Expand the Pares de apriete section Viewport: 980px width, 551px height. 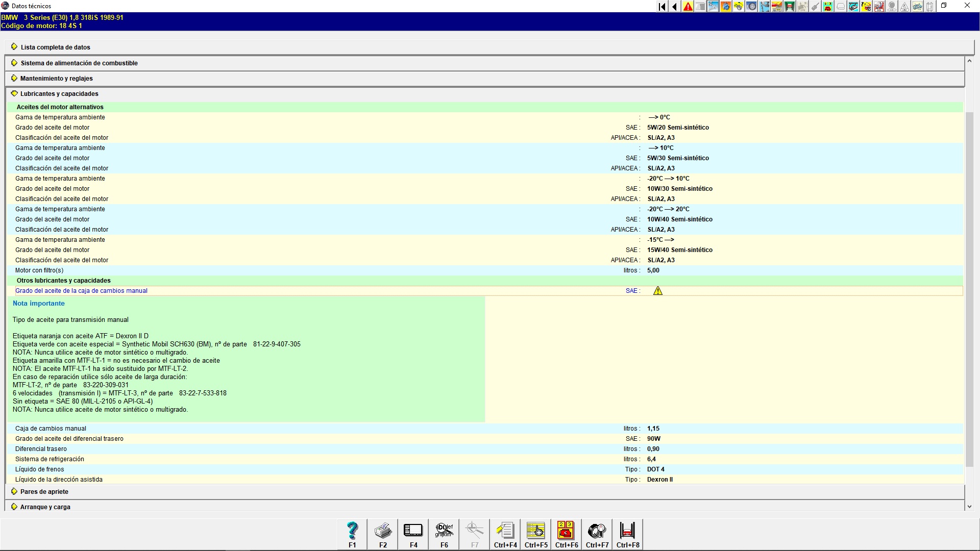(44, 492)
